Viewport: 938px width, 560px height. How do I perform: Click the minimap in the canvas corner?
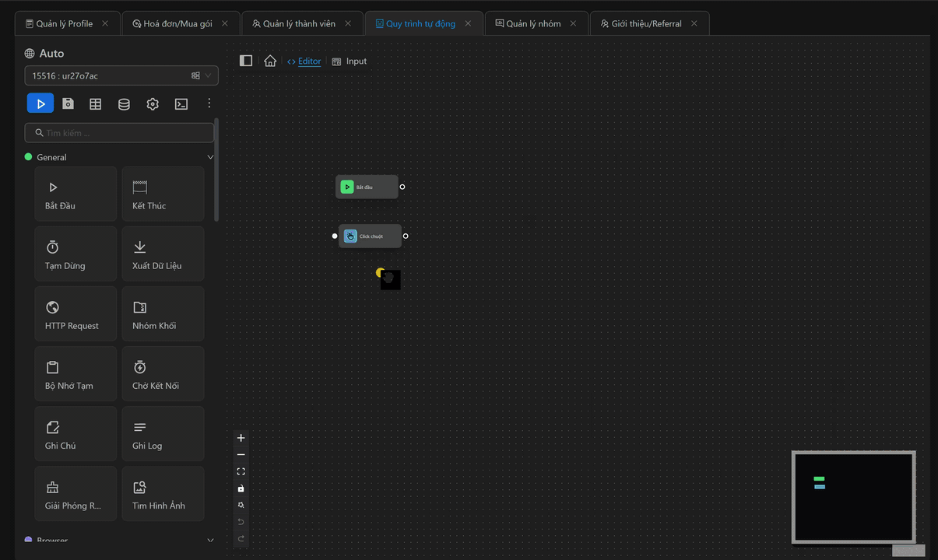tap(853, 497)
